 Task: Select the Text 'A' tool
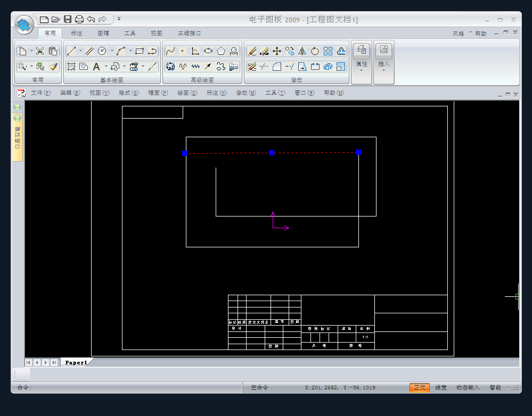(96, 66)
